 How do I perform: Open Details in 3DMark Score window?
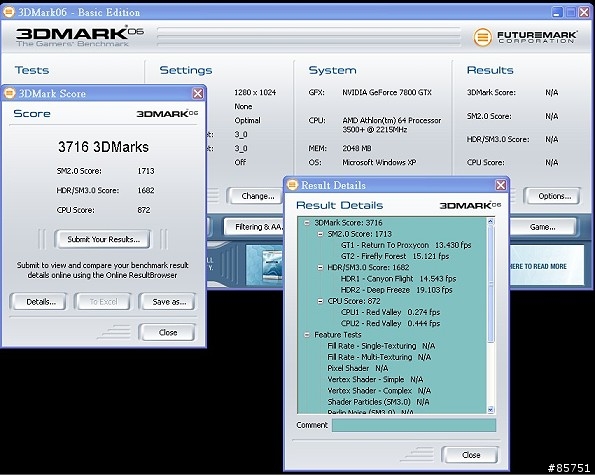pos(39,302)
